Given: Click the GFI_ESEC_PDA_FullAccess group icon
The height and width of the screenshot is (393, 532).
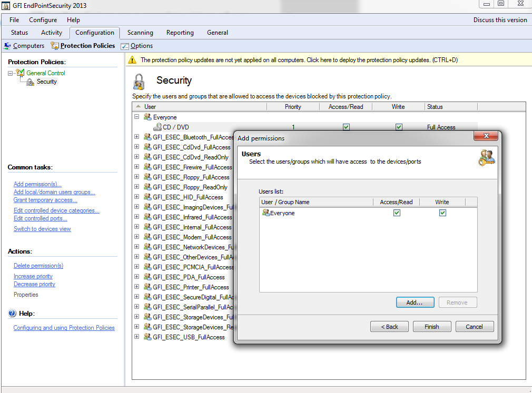Looking at the screenshot, I should [x=147, y=277].
